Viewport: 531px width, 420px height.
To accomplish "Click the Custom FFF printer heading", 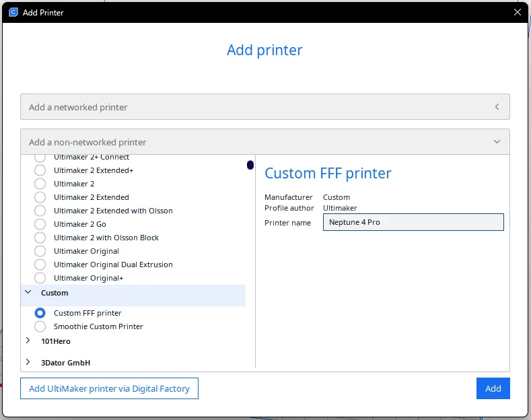I will [x=328, y=174].
